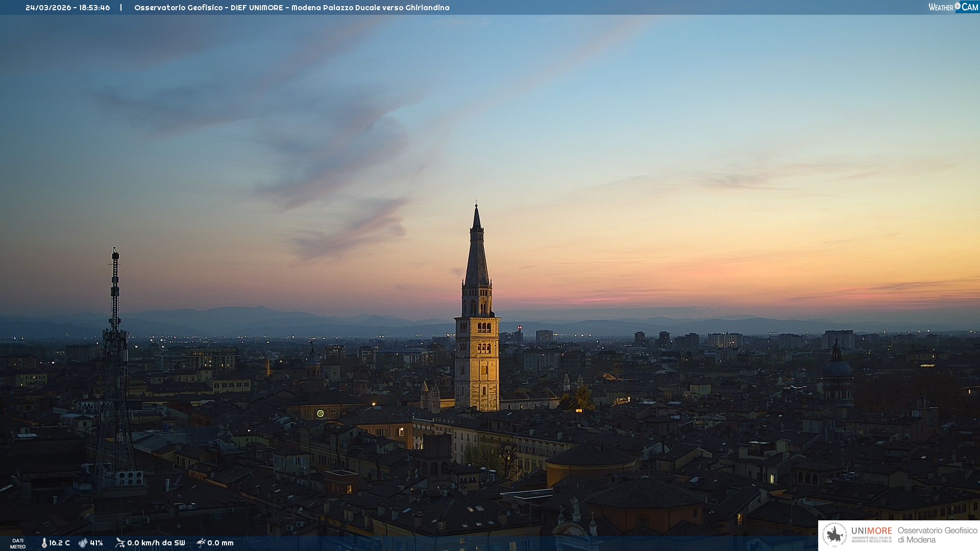This screenshot has height=551, width=980.
Task: Click the rain umbrella icon
Action: pyautogui.click(x=201, y=543)
